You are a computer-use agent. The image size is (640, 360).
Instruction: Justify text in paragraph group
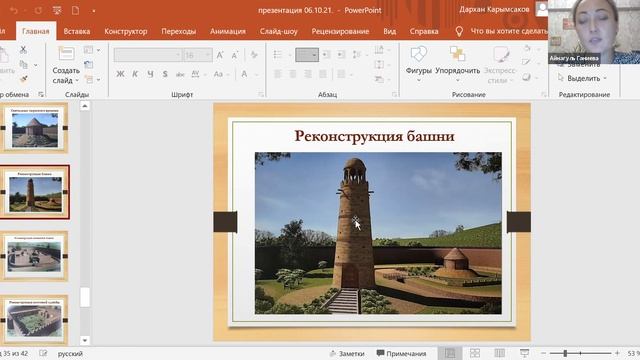tap(323, 74)
